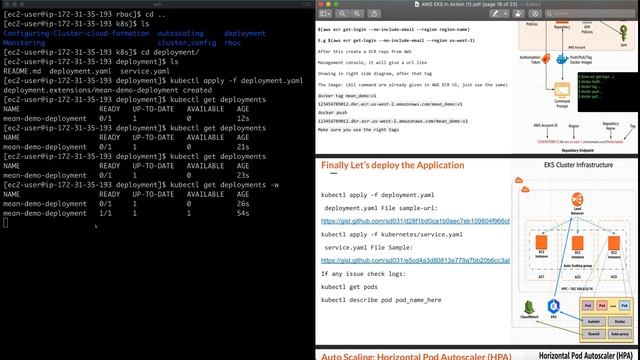Image resolution: width=640 pixels, height=360 pixels.
Task: Click the 'rbac' directory name in terminal listing
Action: [x=233, y=42]
